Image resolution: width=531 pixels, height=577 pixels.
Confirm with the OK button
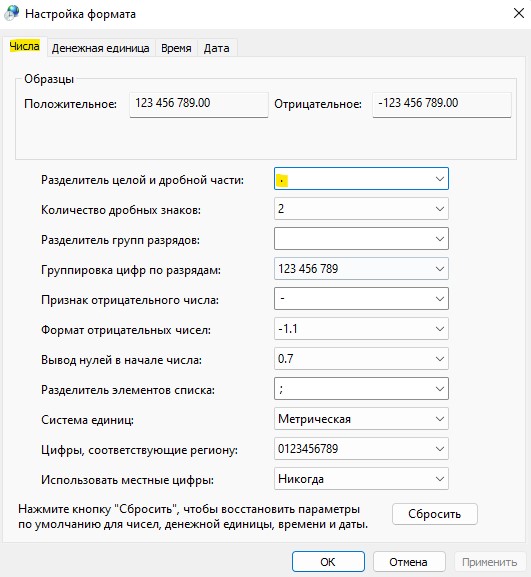(328, 562)
